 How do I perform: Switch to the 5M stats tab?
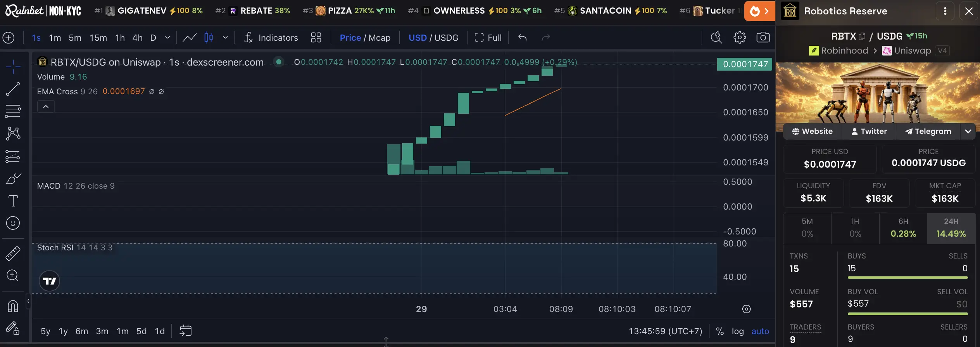(x=807, y=228)
